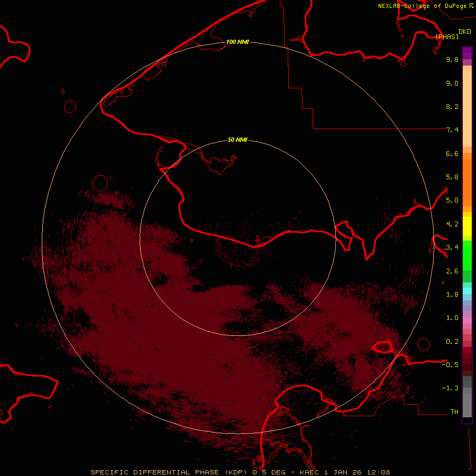476x476 pixels.
Task: Click the cyan segment of the color bar
Action: [467, 290]
